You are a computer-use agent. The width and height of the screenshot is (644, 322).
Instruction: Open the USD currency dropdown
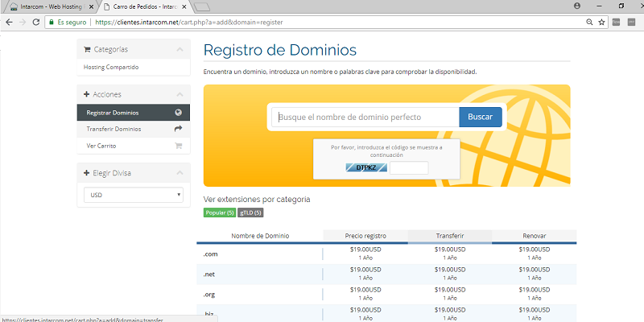134,195
